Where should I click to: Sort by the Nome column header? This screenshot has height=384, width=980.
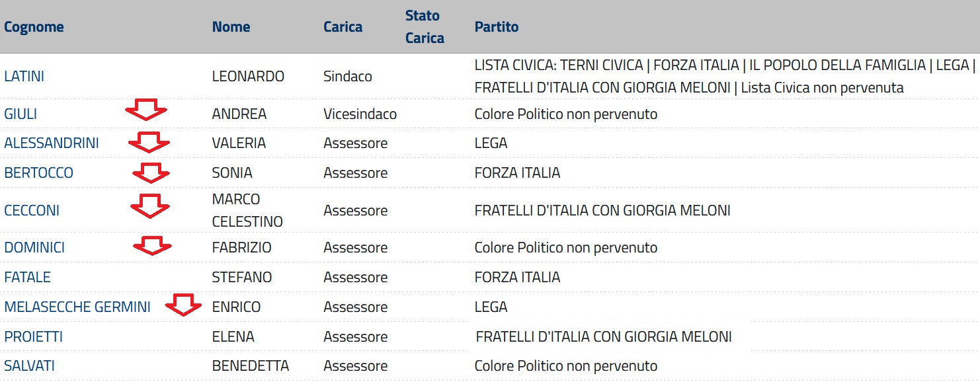[231, 27]
